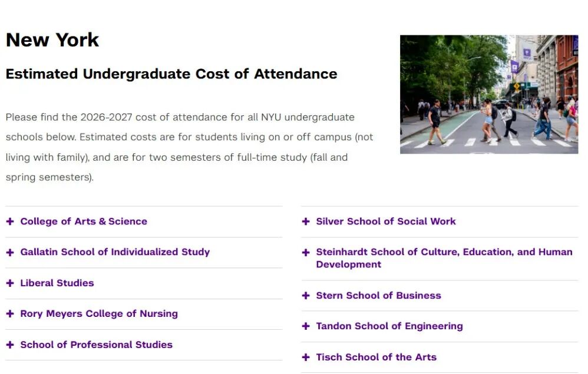Screen dimensions: 588x374
Task: Show Stern School of Business cost details
Action: pyautogui.click(x=378, y=296)
